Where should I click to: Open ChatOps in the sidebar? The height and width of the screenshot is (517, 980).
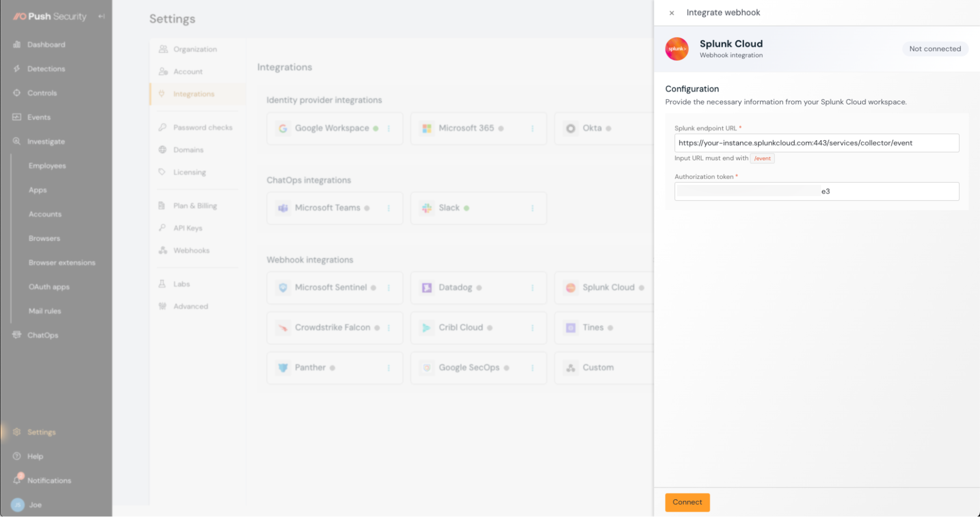pos(43,335)
